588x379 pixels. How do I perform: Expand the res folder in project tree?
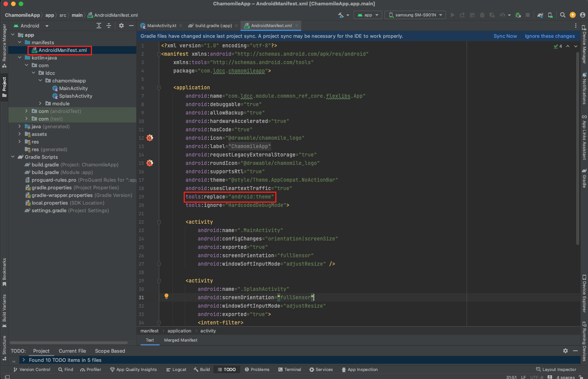(x=19, y=142)
